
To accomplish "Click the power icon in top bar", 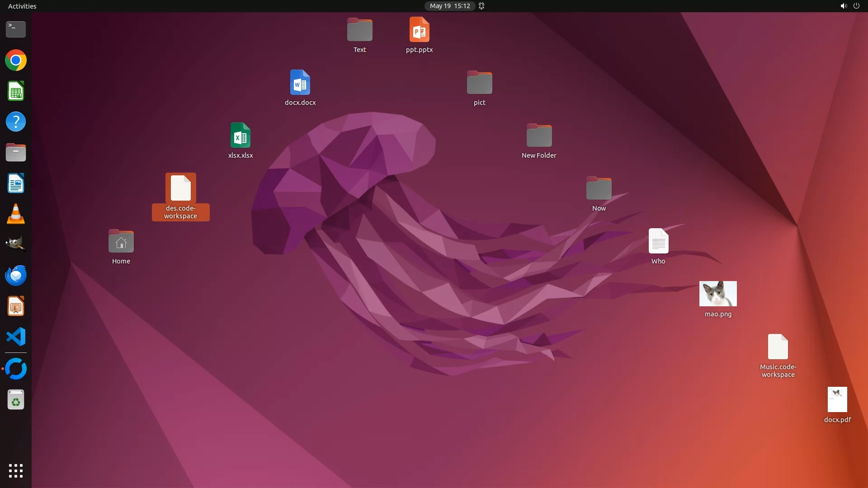I will (x=856, y=6).
